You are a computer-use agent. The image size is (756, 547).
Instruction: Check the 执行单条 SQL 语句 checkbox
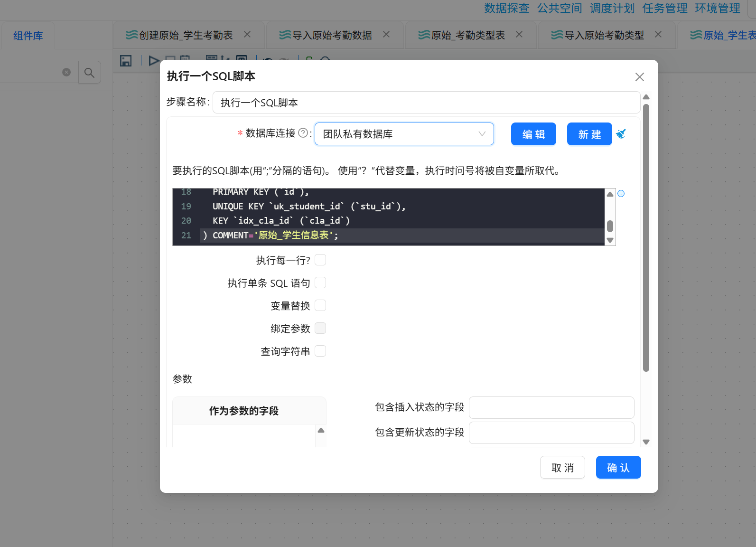(320, 283)
